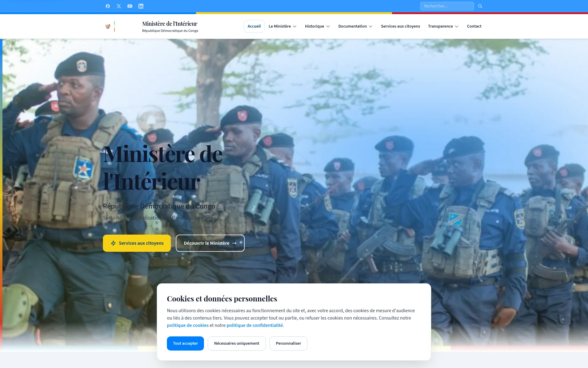This screenshot has width=588, height=368.
Task: Open the X (Twitter) icon
Action: pos(119,6)
